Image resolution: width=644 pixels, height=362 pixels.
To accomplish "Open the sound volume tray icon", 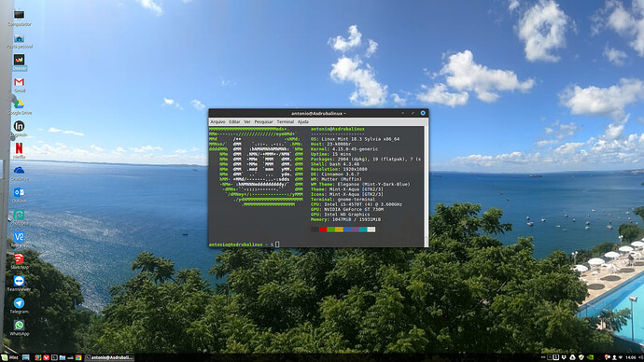I will (x=641, y=357).
